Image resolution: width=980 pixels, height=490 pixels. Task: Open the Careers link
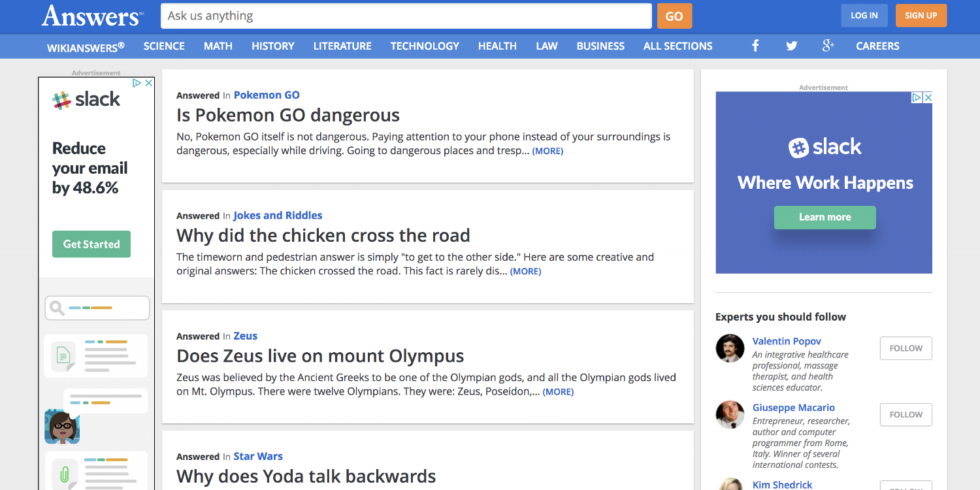coord(877,46)
